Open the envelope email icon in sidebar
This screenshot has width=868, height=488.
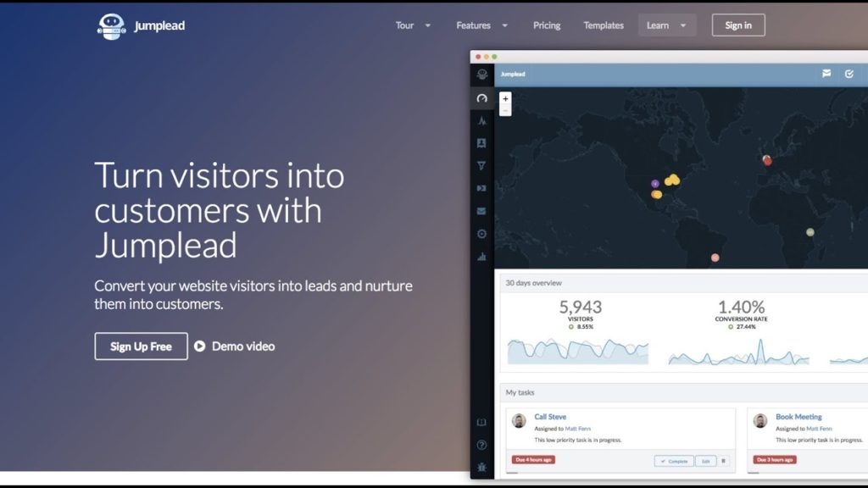point(481,211)
